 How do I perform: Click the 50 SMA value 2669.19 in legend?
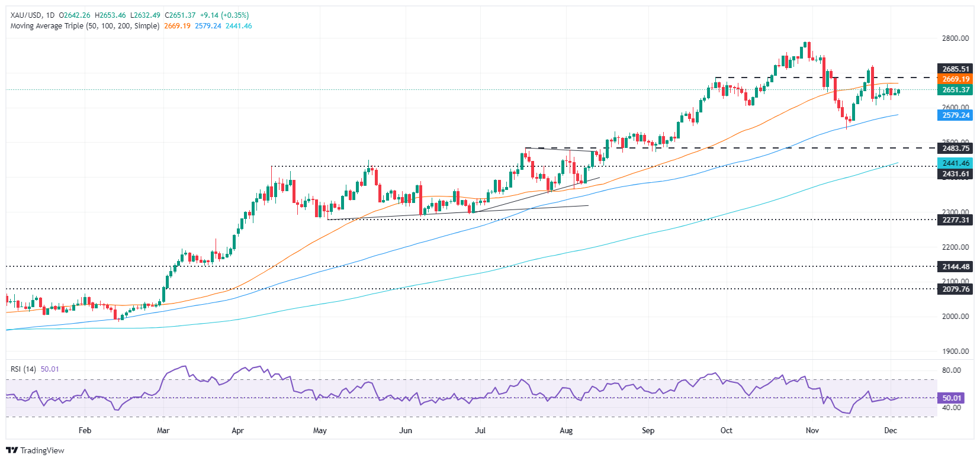177,26
